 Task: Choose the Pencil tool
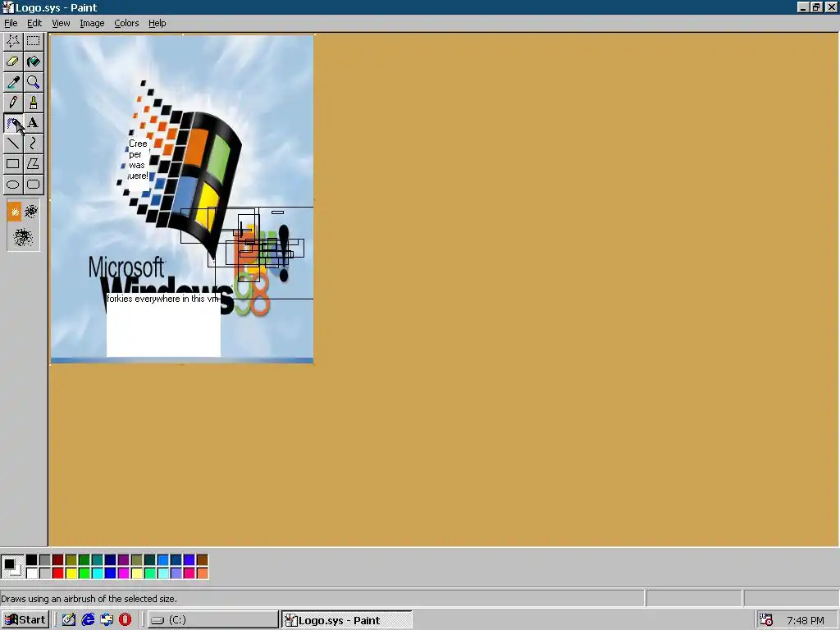[13, 103]
